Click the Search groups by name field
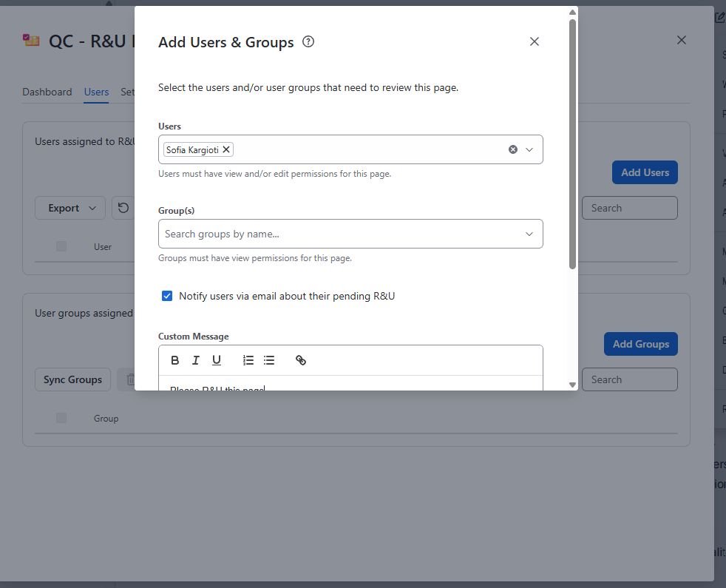 (350, 234)
